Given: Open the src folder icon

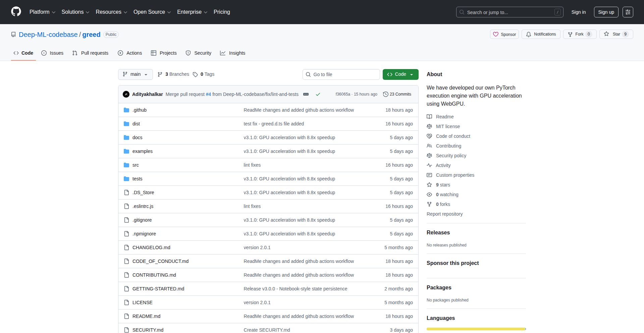Looking at the screenshot, I should point(126,165).
